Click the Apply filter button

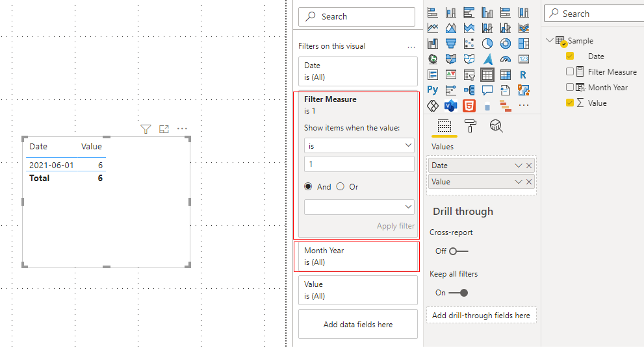point(396,226)
